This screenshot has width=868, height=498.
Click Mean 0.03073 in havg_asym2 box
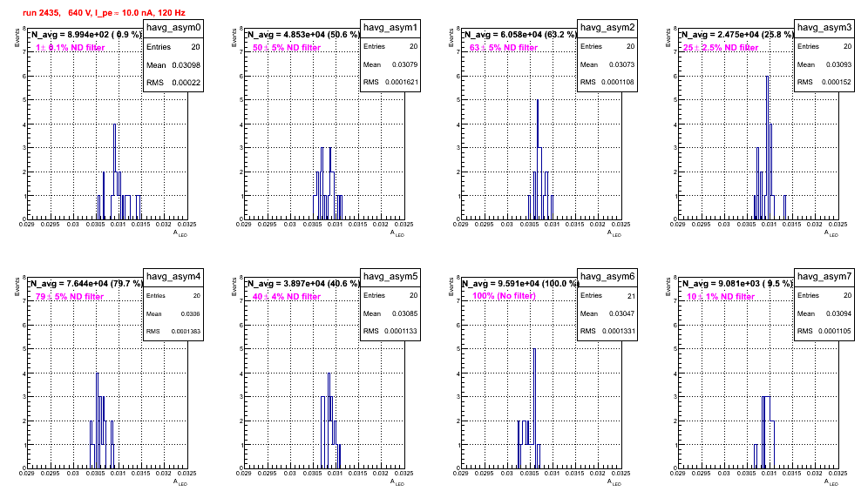(x=607, y=64)
